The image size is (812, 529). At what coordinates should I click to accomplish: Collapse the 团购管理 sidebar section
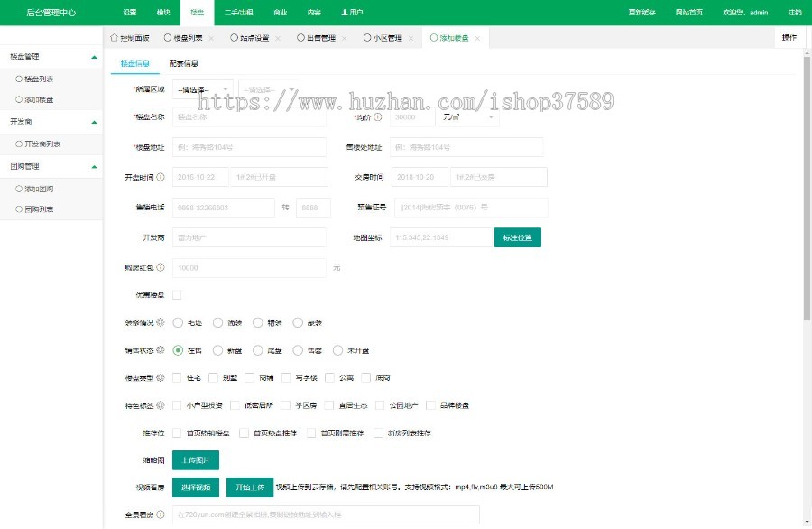tap(95, 167)
